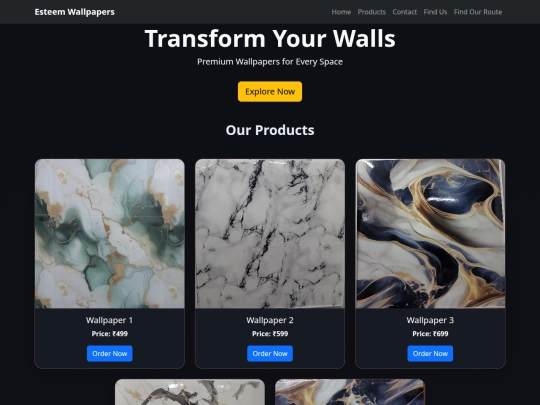Click the Wallpaper 3 title text
The height and width of the screenshot is (405, 540).
[x=430, y=320]
